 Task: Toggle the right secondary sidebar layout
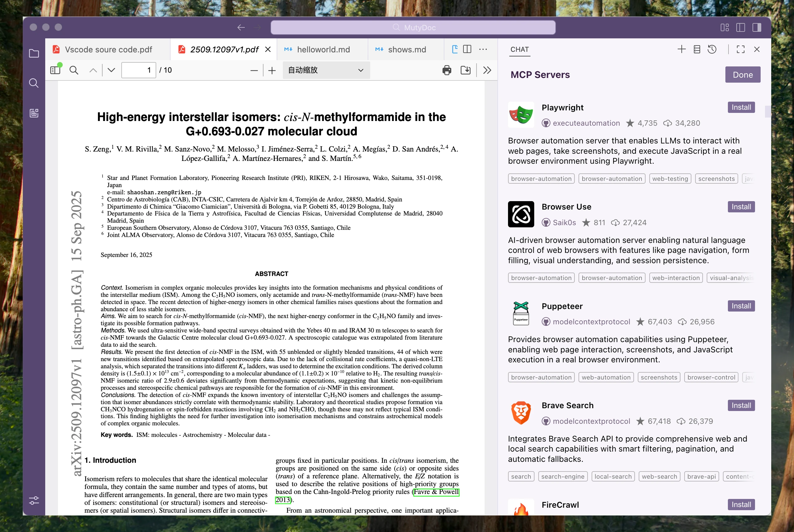tap(757, 27)
